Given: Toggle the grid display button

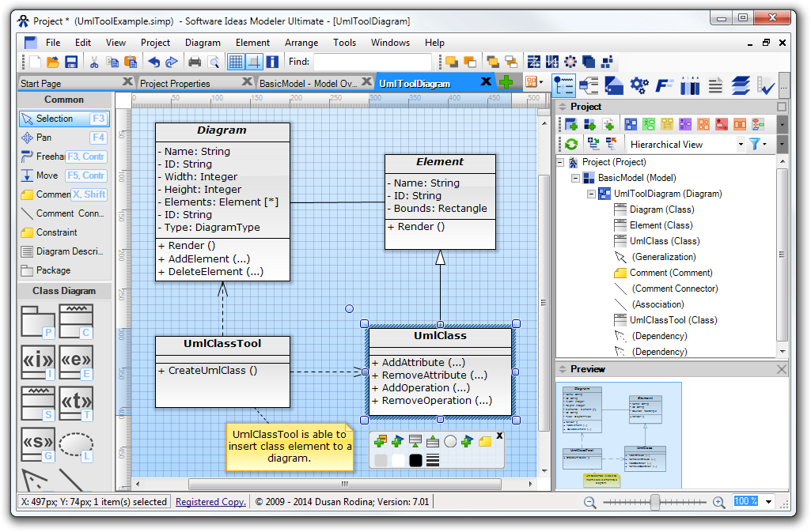Looking at the screenshot, I should 236,62.
